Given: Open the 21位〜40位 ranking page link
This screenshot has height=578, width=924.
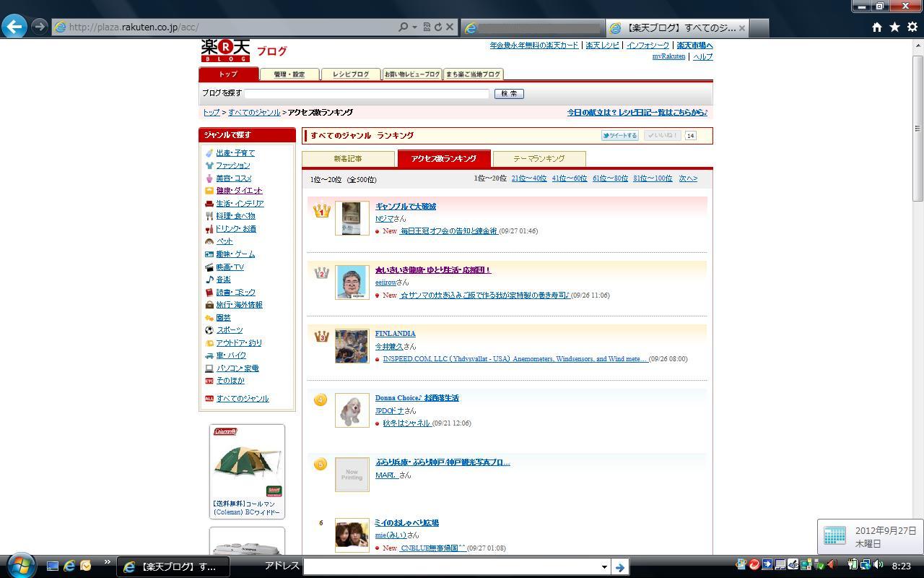Looking at the screenshot, I should coord(528,178).
